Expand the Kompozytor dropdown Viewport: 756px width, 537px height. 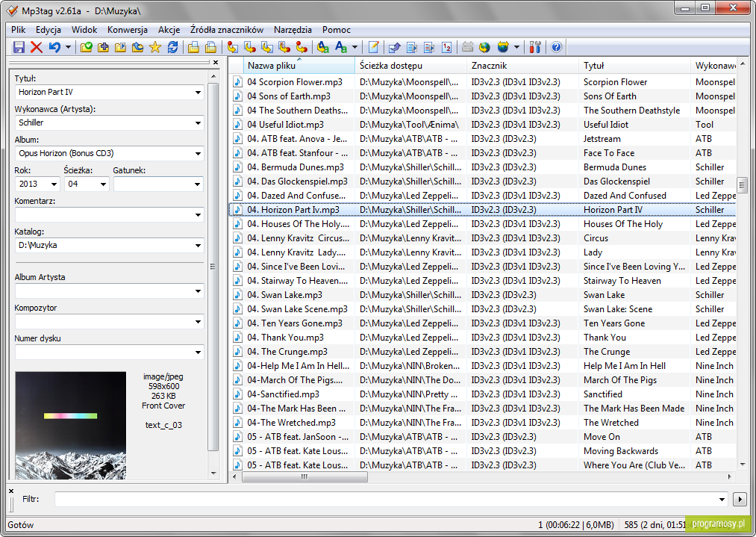198,322
